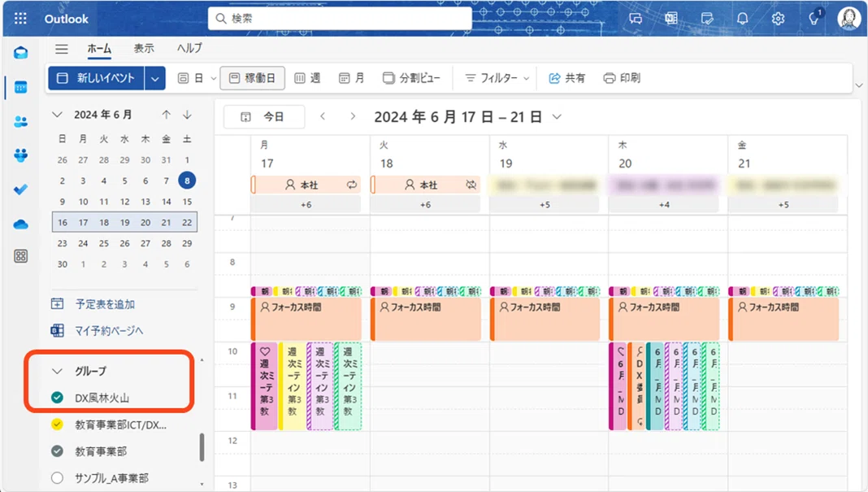Open the New event dropdown arrow
The width and height of the screenshot is (868, 492).
pos(155,78)
